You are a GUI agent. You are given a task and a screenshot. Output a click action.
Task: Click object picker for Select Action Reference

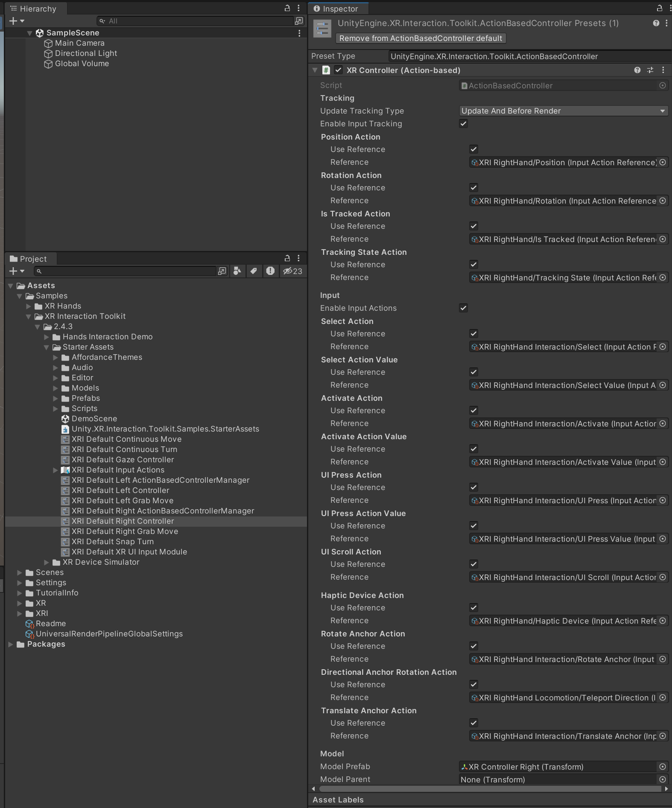[x=663, y=347]
